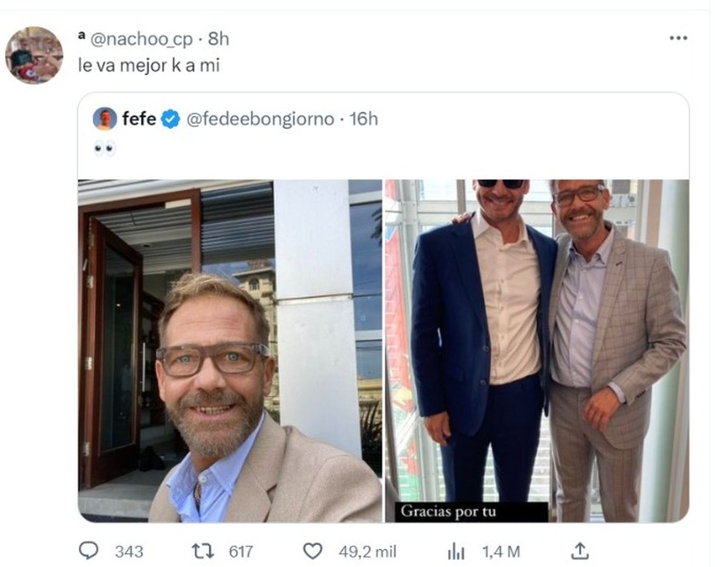This screenshot has width=728, height=567.
Task: Click the 8h timestamp
Action: [219, 39]
